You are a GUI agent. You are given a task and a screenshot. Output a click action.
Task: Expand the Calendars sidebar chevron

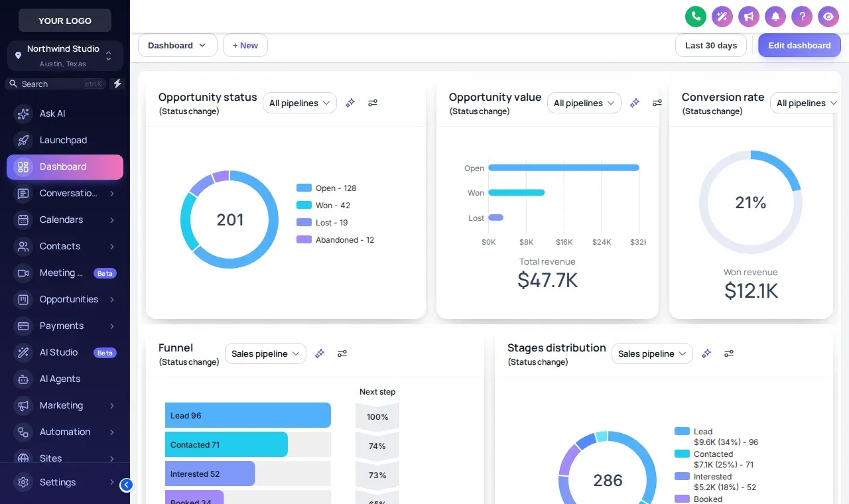(112, 220)
